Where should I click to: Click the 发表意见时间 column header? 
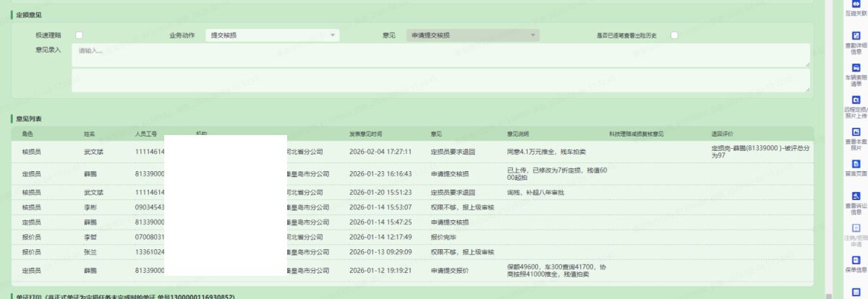(x=365, y=134)
